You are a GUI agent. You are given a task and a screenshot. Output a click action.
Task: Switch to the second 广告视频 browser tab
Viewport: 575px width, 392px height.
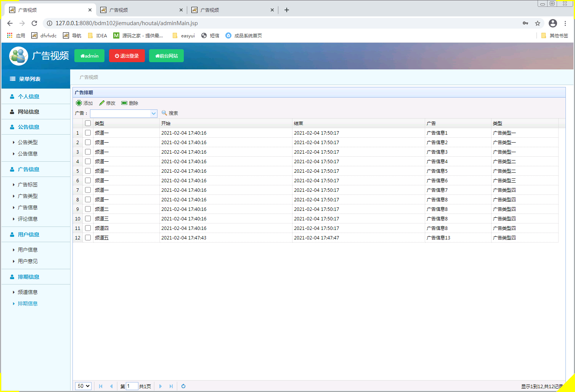pos(141,10)
